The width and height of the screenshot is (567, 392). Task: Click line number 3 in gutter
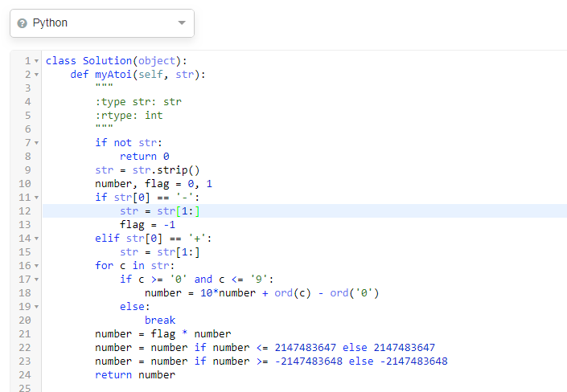click(x=27, y=88)
